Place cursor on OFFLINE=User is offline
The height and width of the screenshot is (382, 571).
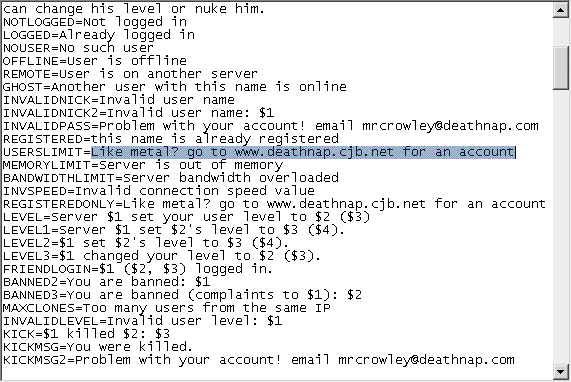[95, 60]
